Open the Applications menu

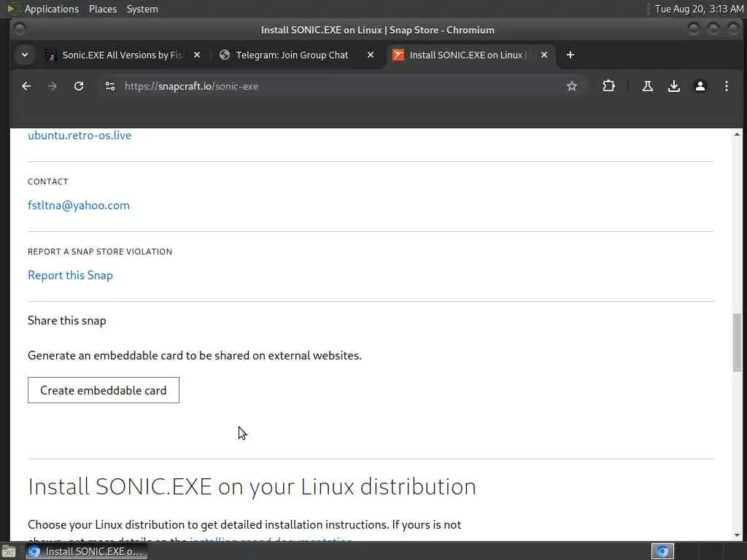click(51, 9)
